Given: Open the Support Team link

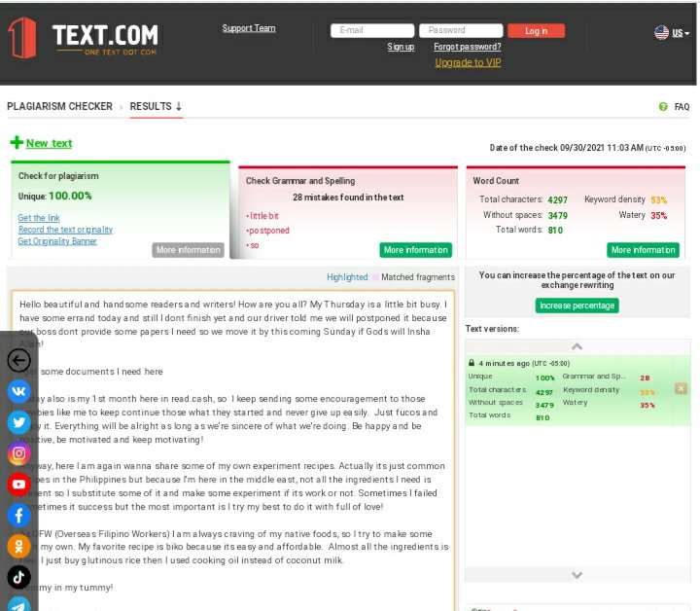Looking at the screenshot, I should [x=249, y=28].
